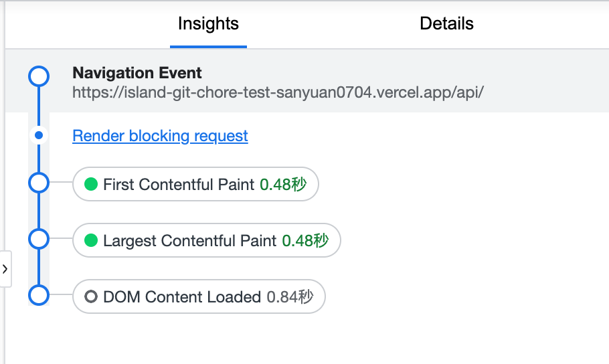Click the Navigation Event heading

(137, 73)
